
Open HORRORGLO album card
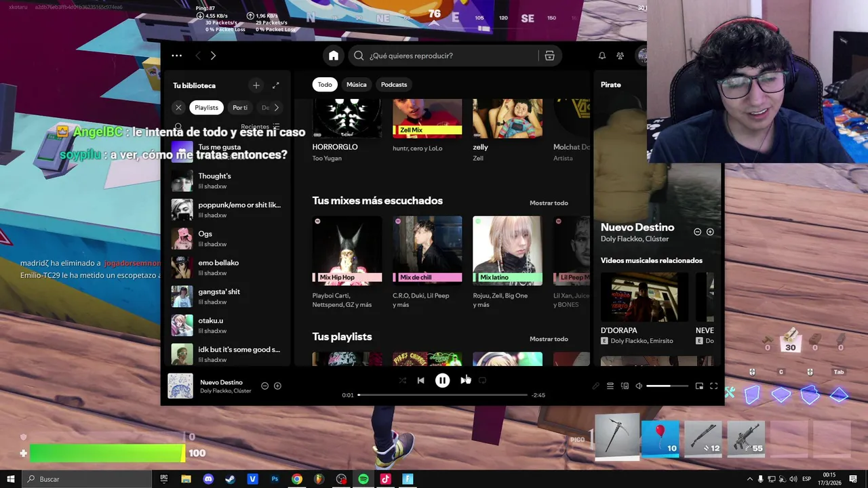(x=347, y=131)
